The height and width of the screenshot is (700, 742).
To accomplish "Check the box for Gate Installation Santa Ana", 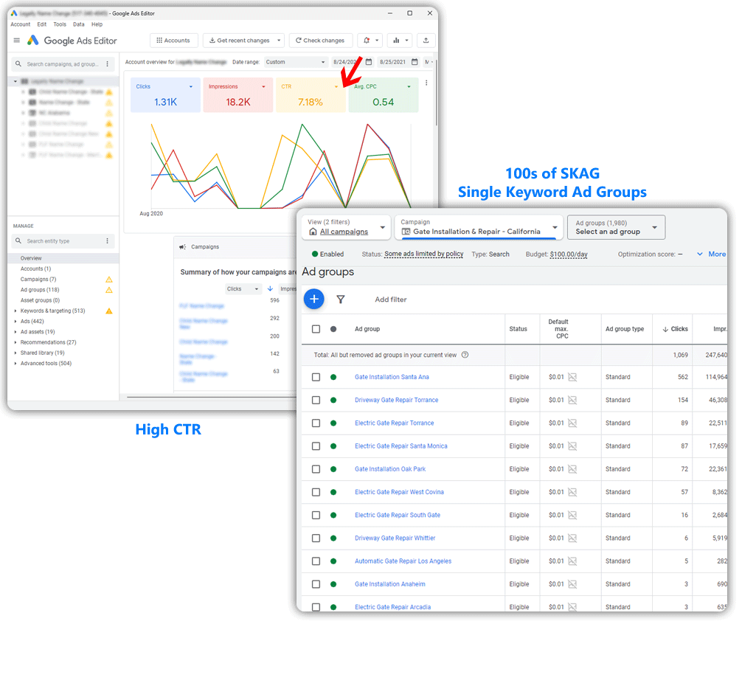I will pos(316,377).
